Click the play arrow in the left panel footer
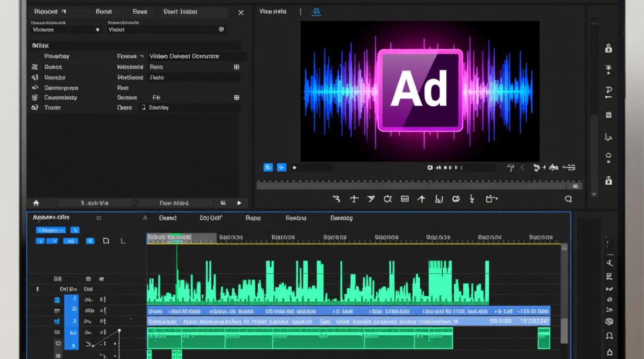This screenshot has width=644, height=359. pos(239,203)
